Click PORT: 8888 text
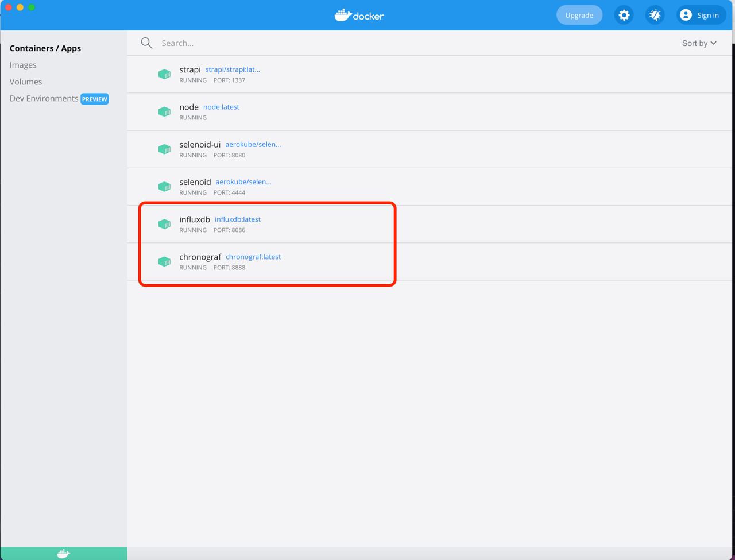Image resolution: width=735 pixels, height=560 pixels. (229, 268)
